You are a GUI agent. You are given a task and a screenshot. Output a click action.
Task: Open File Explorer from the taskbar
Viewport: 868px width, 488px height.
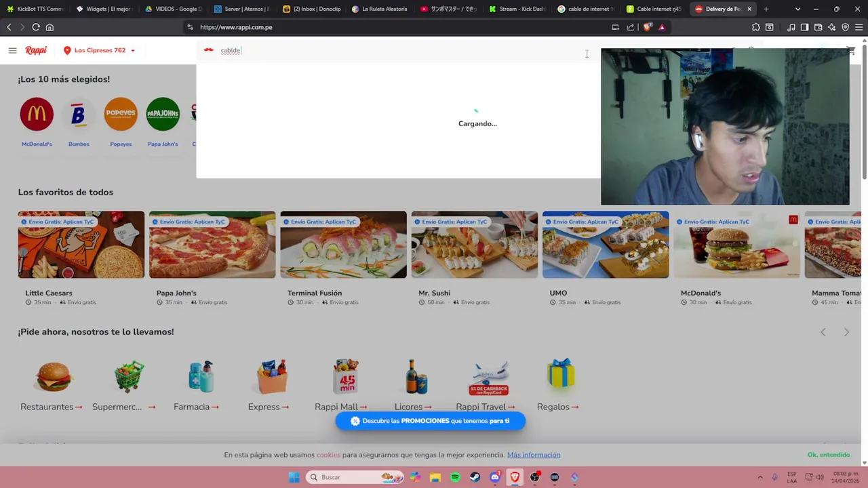[x=435, y=477]
